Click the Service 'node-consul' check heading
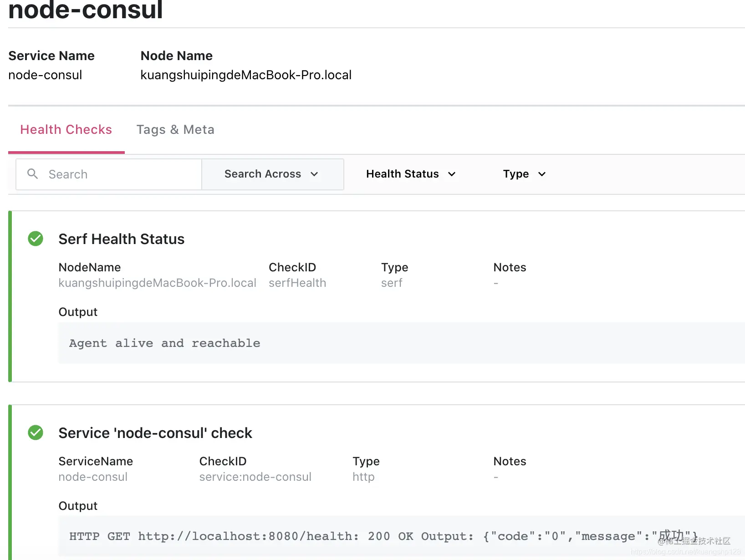This screenshot has height=560, width=745. 155,433
